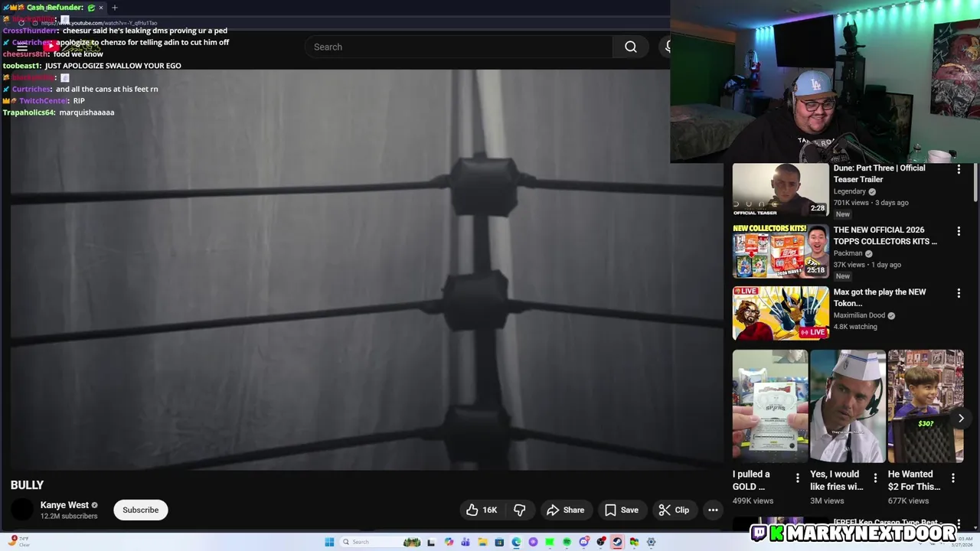980x551 pixels.
Task: Dislike the BULLY video
Action: (519, 510)
